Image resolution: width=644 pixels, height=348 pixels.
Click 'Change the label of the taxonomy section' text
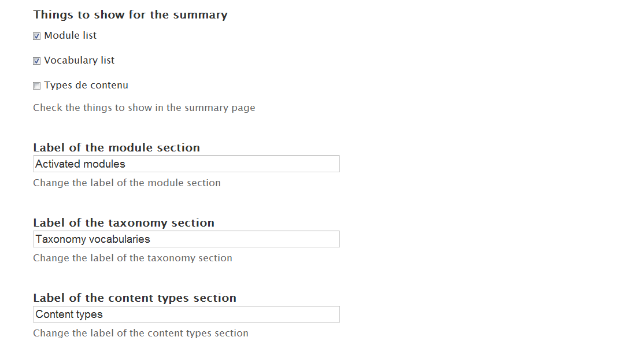[x=132, y=258]
